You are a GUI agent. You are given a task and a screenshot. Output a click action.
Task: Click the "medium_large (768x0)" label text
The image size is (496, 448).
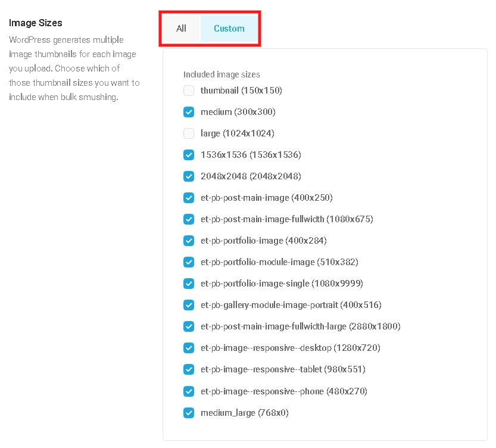245,413
